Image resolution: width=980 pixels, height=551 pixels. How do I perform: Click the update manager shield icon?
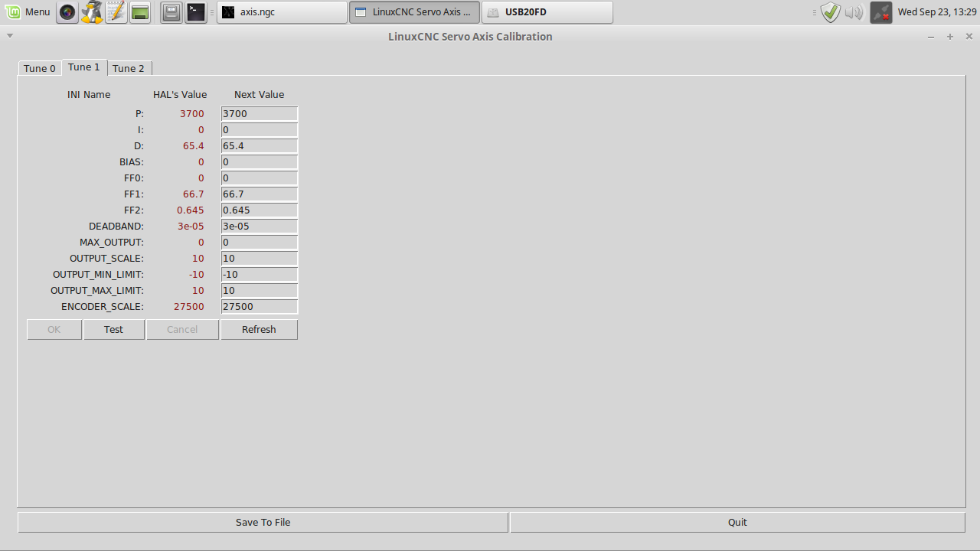point(830,12)
